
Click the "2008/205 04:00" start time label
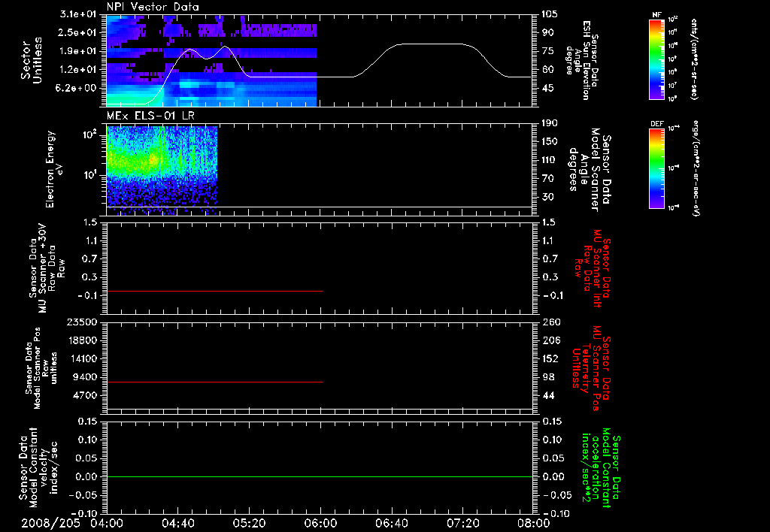(72, 523)
